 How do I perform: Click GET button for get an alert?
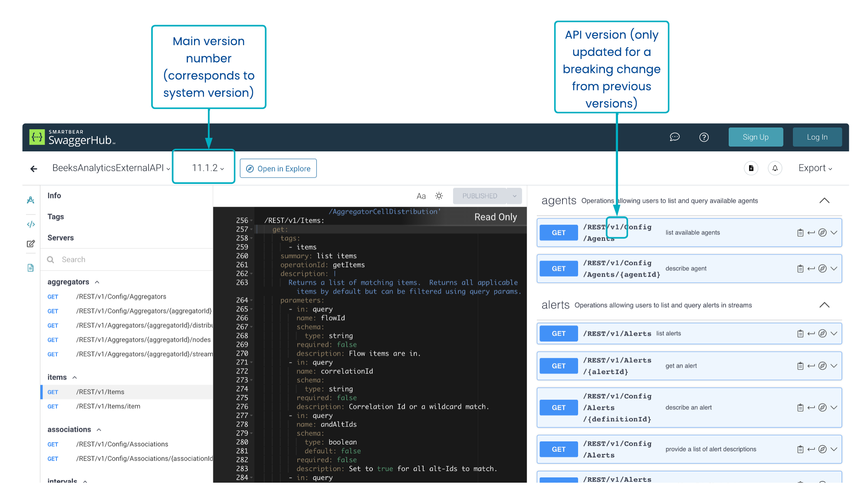pos(559,366)
